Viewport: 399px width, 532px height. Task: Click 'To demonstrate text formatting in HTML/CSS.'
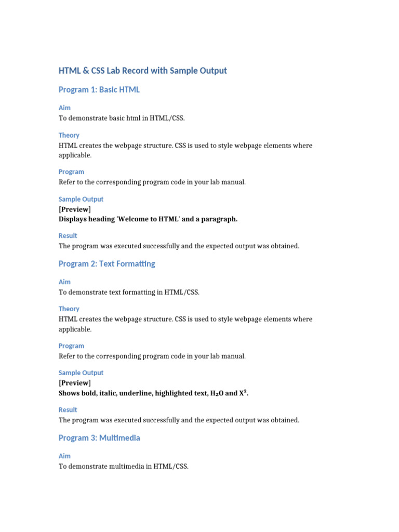129,292
